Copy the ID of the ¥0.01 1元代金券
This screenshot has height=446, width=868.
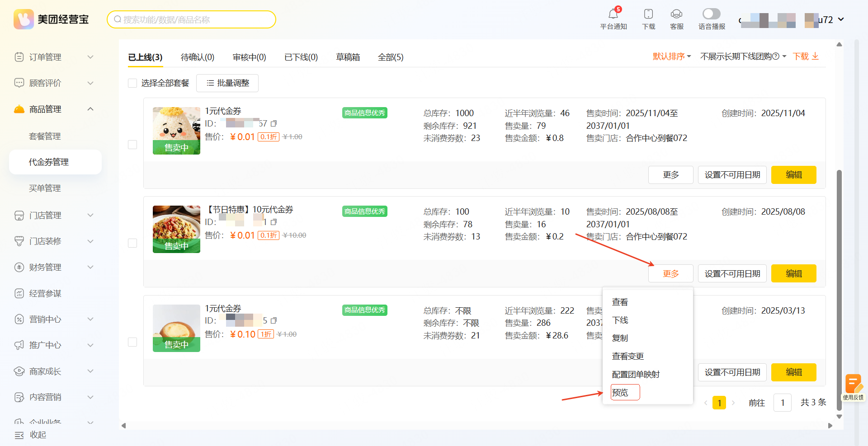point(274,123)
